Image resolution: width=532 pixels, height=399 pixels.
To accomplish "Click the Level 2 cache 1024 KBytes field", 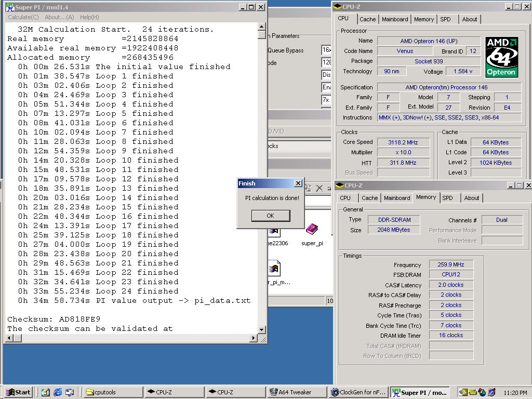I will [x=496, y=163].
